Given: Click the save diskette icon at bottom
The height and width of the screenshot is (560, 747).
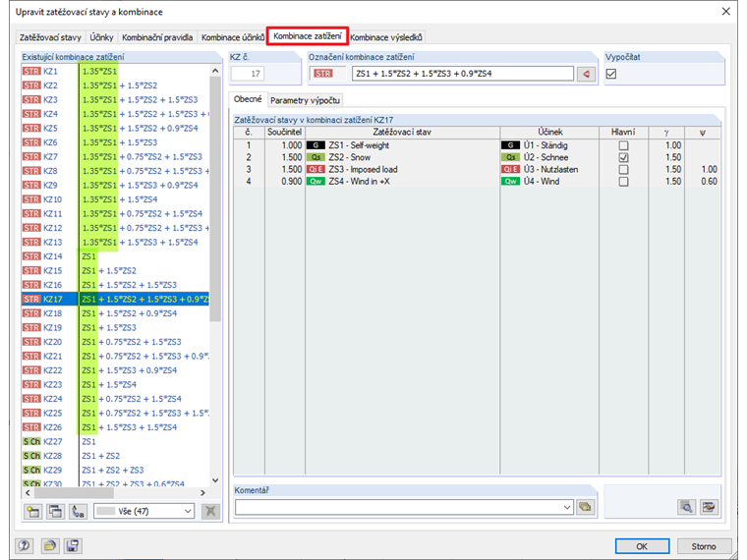Looking at the screenshot, I should (73, 545).
